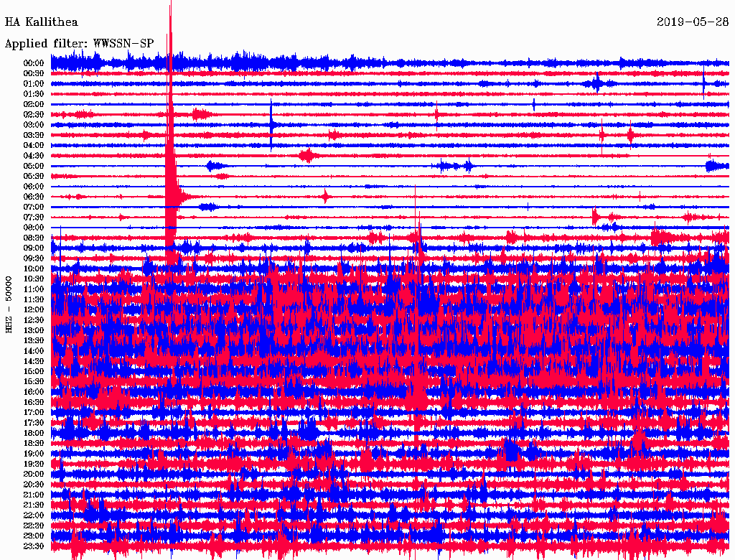This screenshot has height=560, width=735.
Task: Select the 05:30 time label
Action: 34,177
